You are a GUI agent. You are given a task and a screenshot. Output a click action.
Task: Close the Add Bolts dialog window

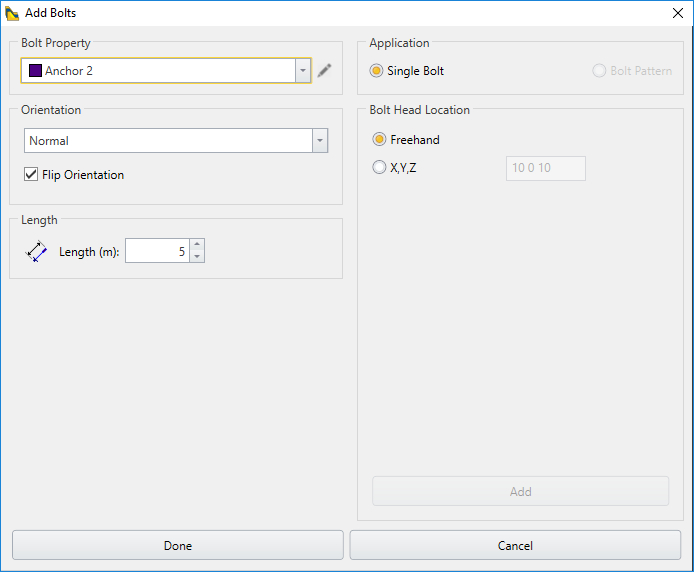tap(678, 13)
